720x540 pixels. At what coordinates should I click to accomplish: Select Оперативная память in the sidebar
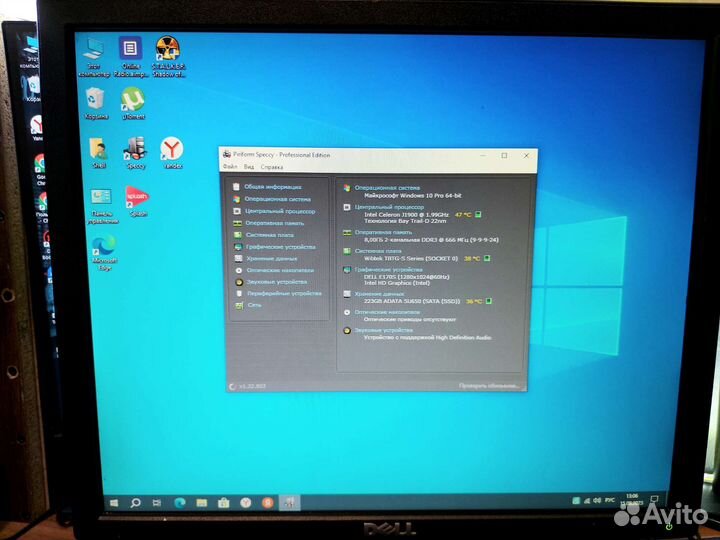[x=274, y=223]
